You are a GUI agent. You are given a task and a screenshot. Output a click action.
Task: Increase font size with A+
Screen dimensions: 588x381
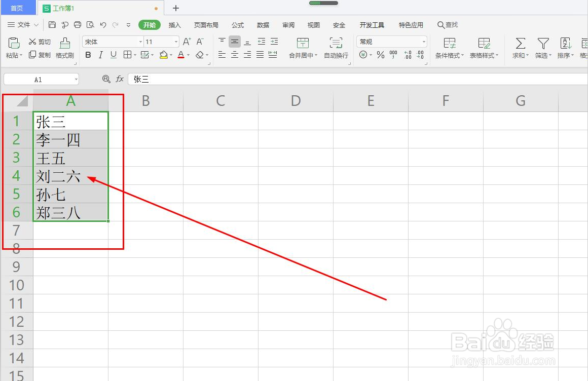coord(187,42)
